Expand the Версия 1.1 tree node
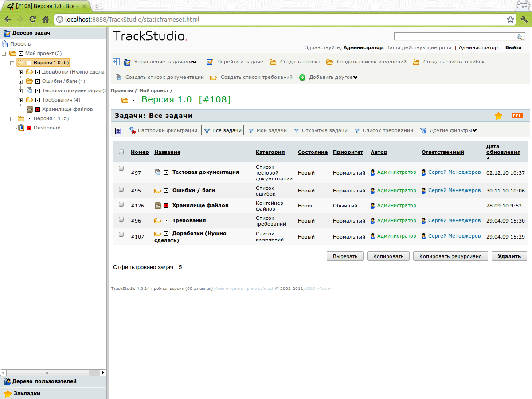Image resolution: width=532 pixels, height=399 pixels. pyautogui.click(x=12, y=118)
